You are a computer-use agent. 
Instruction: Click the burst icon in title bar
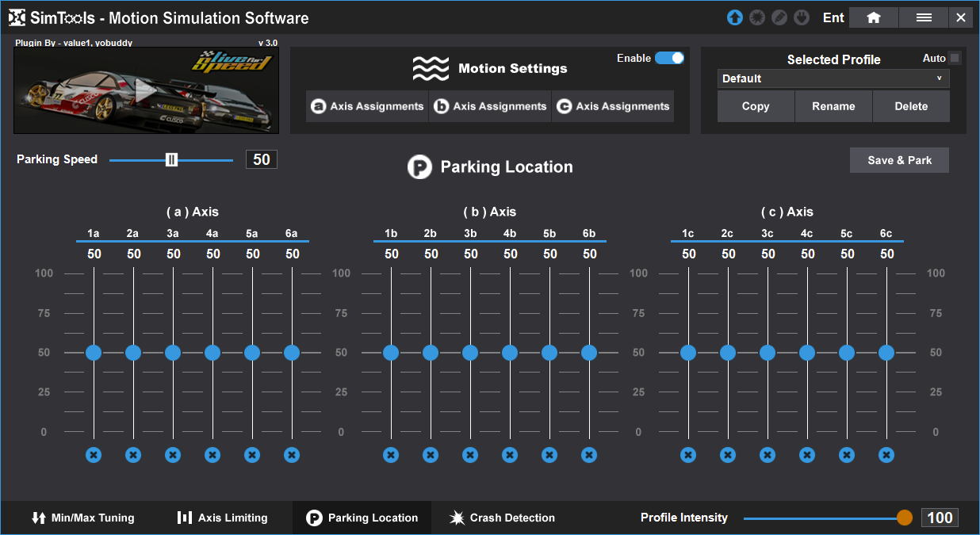757,17
